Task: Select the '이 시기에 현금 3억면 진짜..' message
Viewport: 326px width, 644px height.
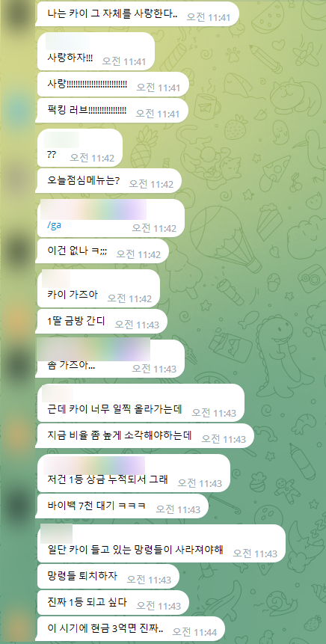Action: pyautogui.click(x=131, y=629)
